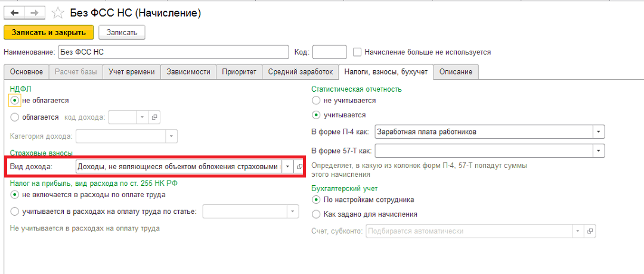Expand the В форме П-4 как dropdown
Image resolution: width=644 pixels, height=274 pixels.
pyautogui.click(x=599, y=132)
